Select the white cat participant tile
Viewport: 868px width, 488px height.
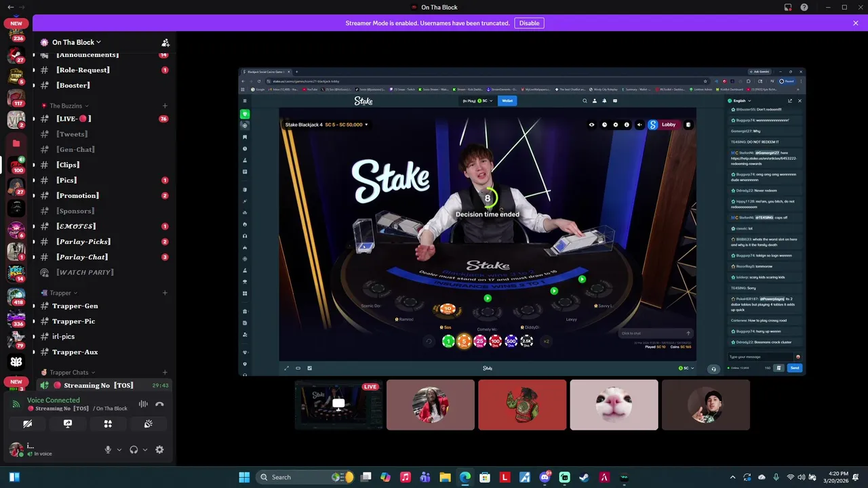click(614, 405)
